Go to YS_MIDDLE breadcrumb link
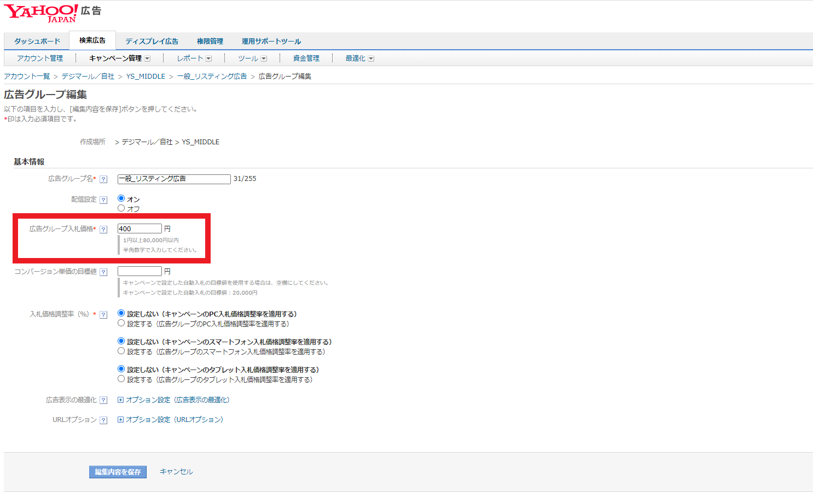The image size is (813, 504). click(146, 77)
